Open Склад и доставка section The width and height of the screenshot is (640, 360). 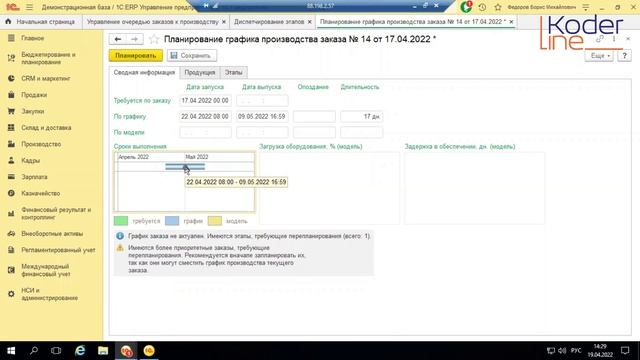tap(46, 128)
